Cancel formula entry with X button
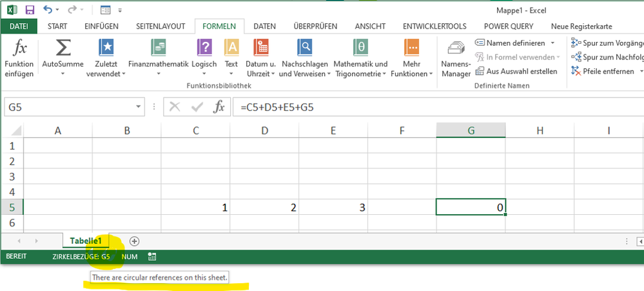 (175, 107)
